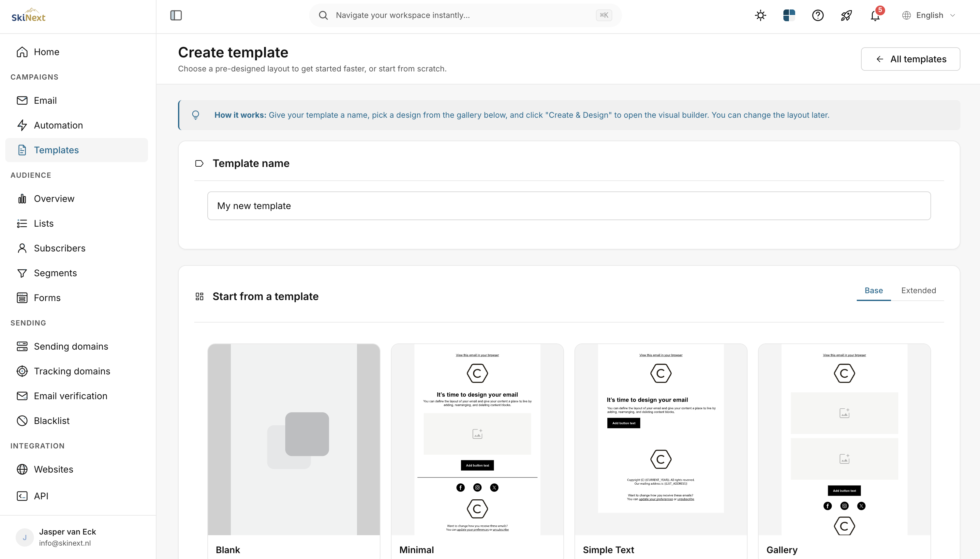Click the Websites globe icon
Viewport: 980px width, 559px height.
point(22,469)
